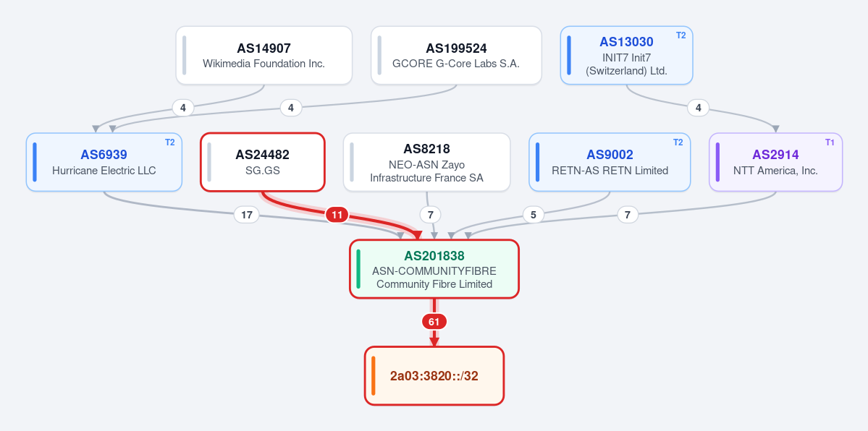Open the AS9002 RETN Limited node
This screenshot has width=868, height=431.
pyautogui.click(x=610, y=162)
